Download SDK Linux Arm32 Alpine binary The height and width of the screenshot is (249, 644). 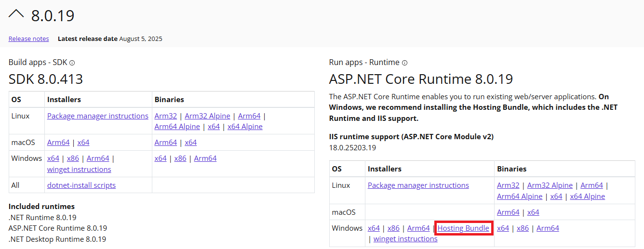pyautogui.click(x=207, y=116)
